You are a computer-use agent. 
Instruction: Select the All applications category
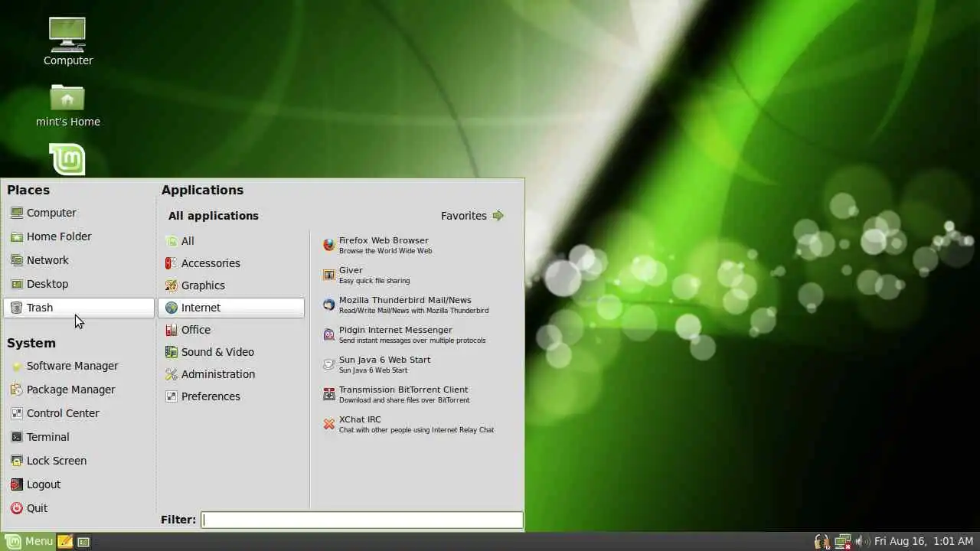coord(231,241)
